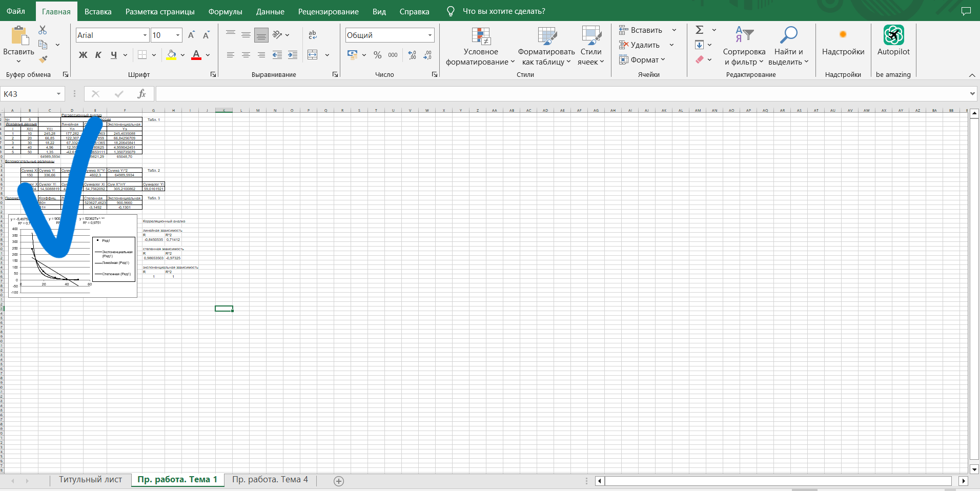Switch to the Рецензирование tab
Screen dimensions: 980x491
(x=329, y=11)
